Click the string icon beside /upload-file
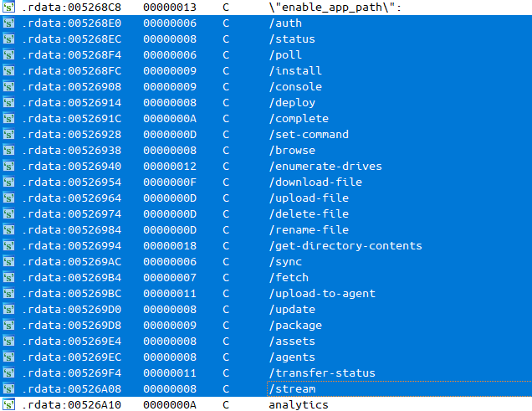 [x=8, y=198]
